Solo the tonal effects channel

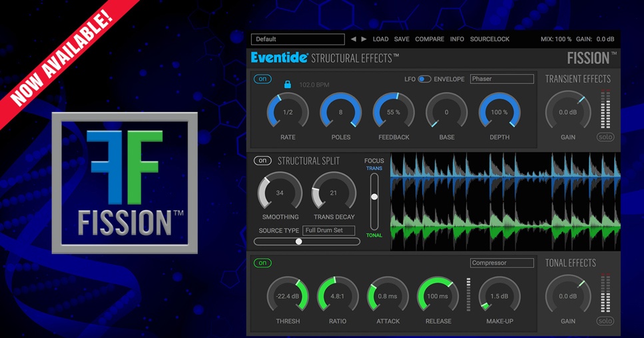coord(605,321)
